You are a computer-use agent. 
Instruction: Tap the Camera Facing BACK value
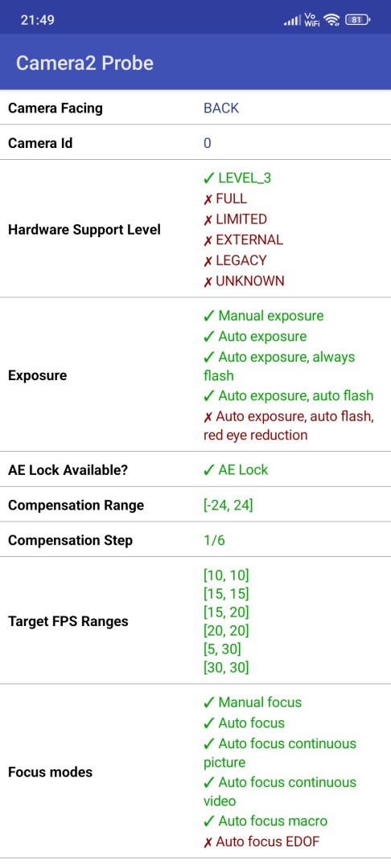point(221,108)
